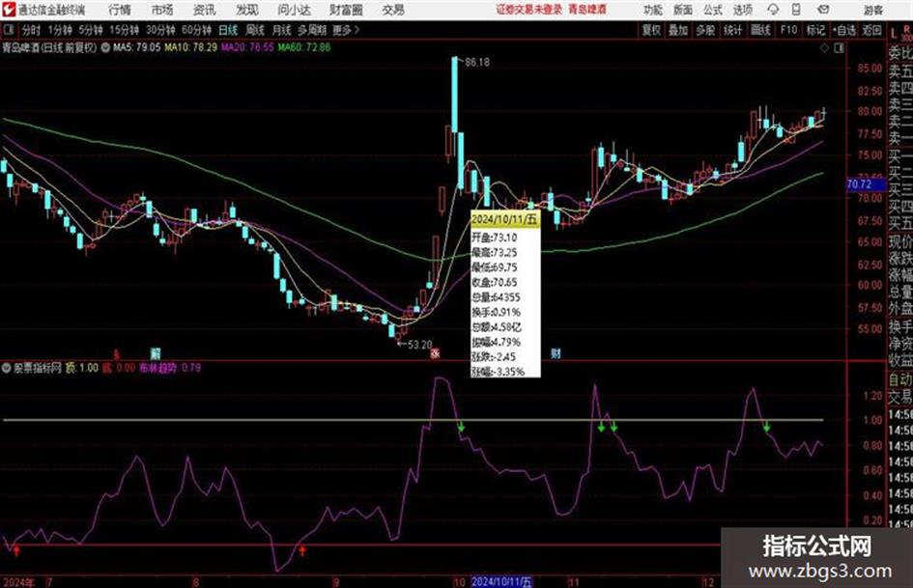913x588 pixels.
Task: Switch to 分时 intraday view
Action: tap(32, 30)
